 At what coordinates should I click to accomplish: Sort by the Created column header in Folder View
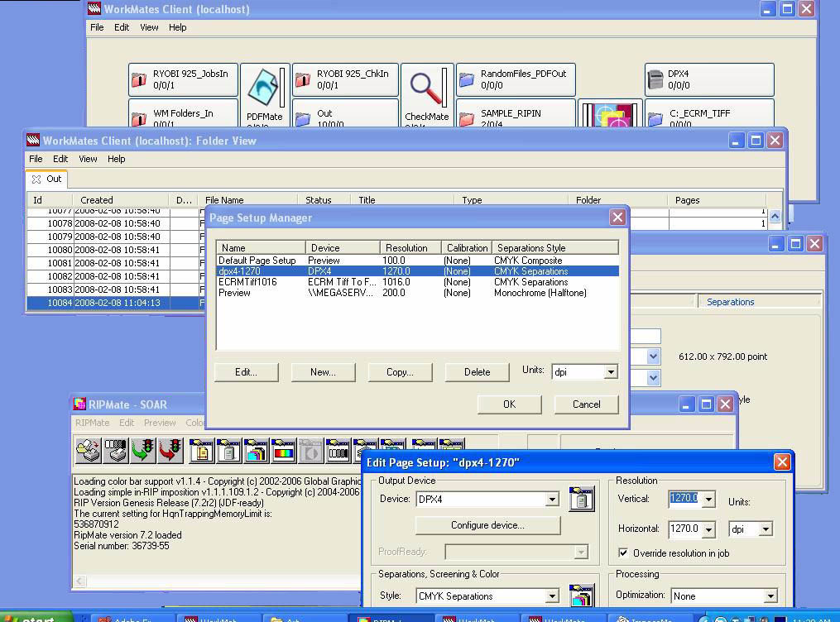[121, 200]
